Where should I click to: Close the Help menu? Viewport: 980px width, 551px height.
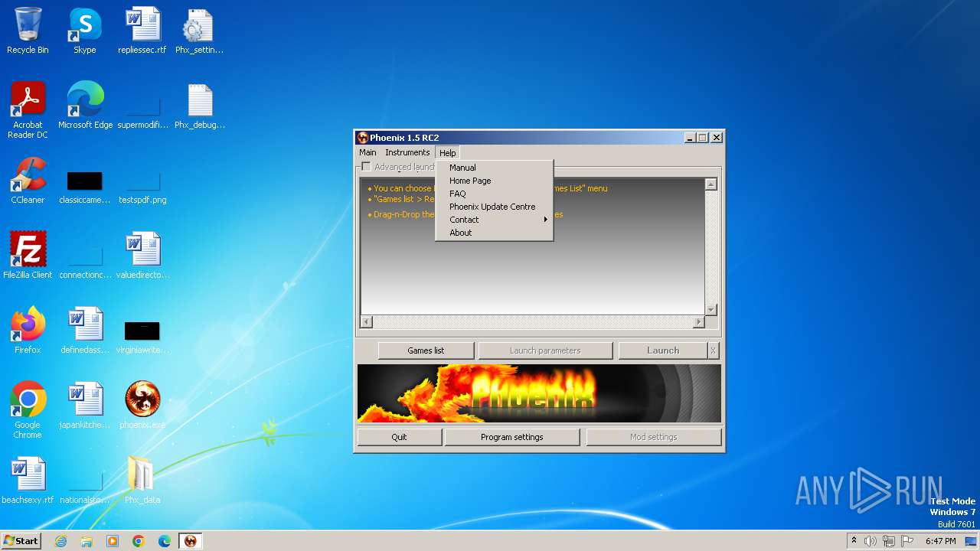[448, 153]
